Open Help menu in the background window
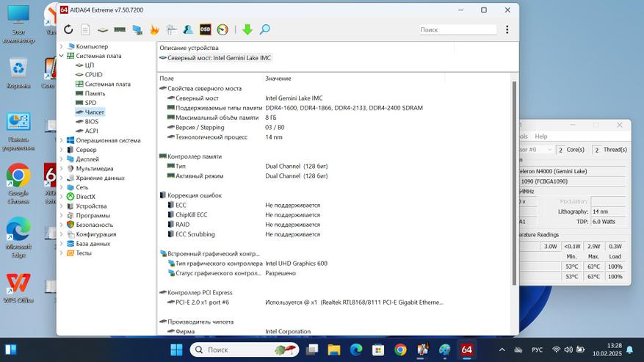 tap(541, 137)
